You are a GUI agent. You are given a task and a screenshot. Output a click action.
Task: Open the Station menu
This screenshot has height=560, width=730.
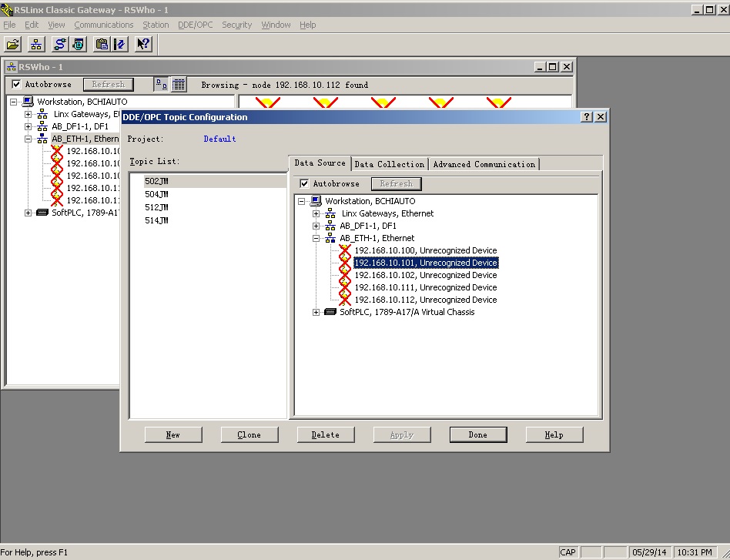pyautogui.click(x=156, y=25)
